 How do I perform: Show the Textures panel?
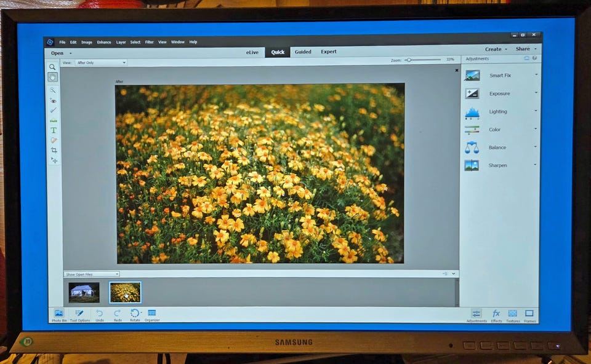[x=513, y=315]
